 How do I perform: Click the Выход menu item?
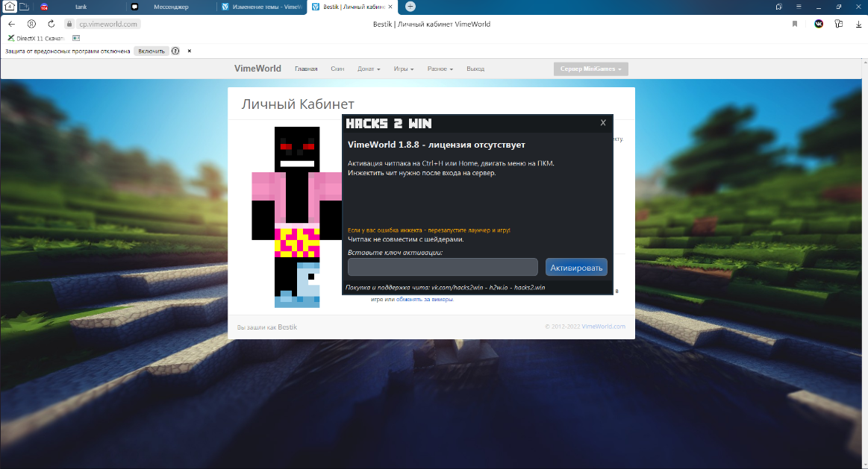[x=475, y=69]
